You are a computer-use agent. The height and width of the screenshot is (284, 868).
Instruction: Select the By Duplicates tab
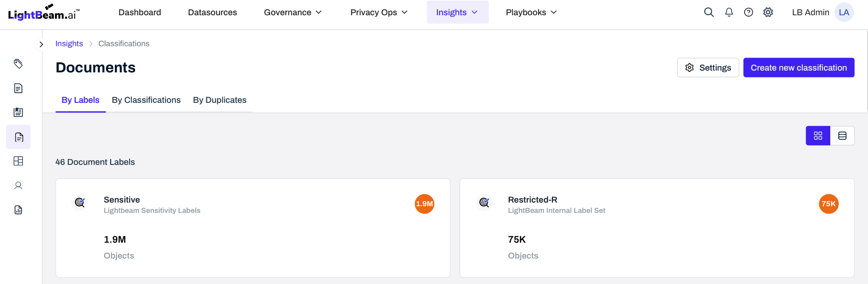[x=220, y=100]
